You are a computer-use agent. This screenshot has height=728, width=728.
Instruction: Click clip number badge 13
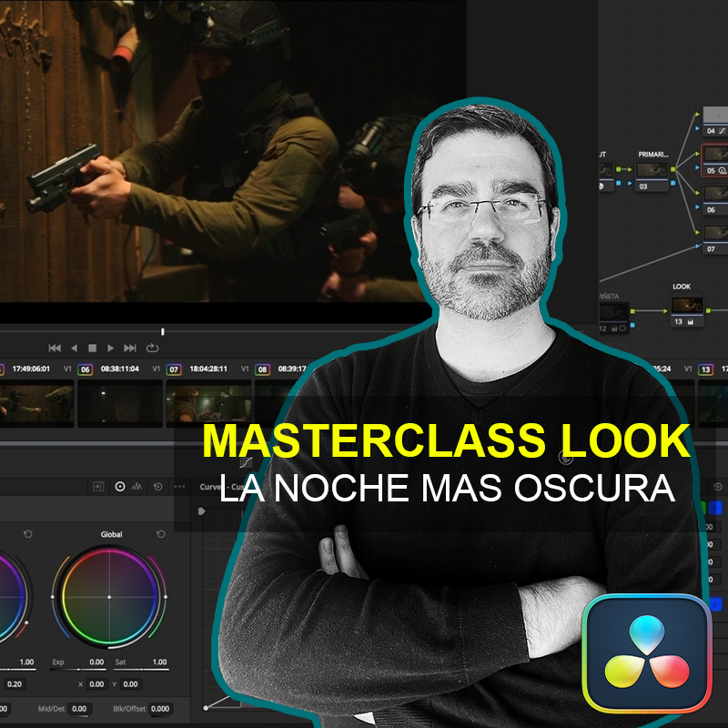pos(706,369)
